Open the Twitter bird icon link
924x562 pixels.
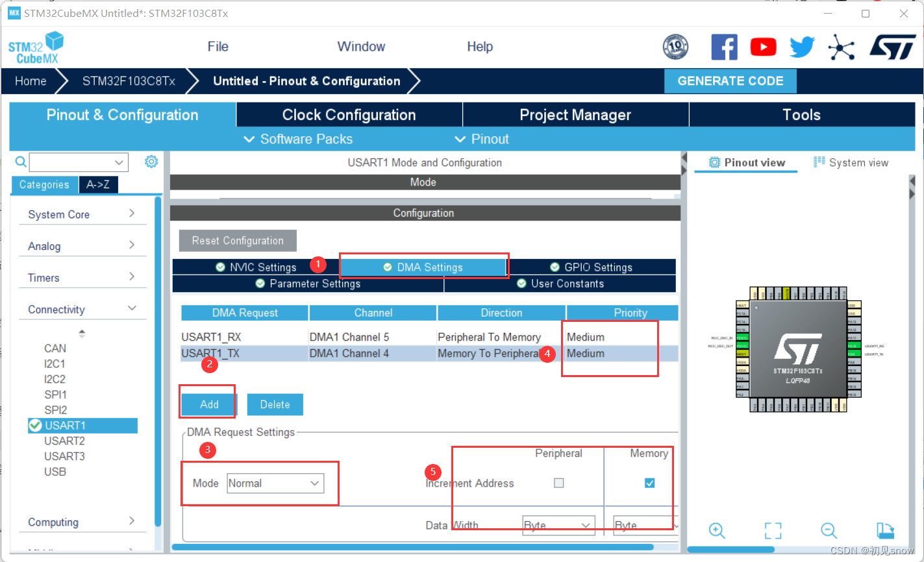pyautogui.click(x=802, y=47)
